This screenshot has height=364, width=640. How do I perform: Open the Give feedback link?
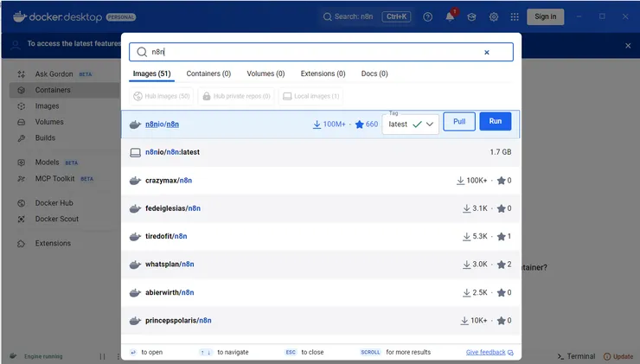pyautogui.click(x=485, y=352)
